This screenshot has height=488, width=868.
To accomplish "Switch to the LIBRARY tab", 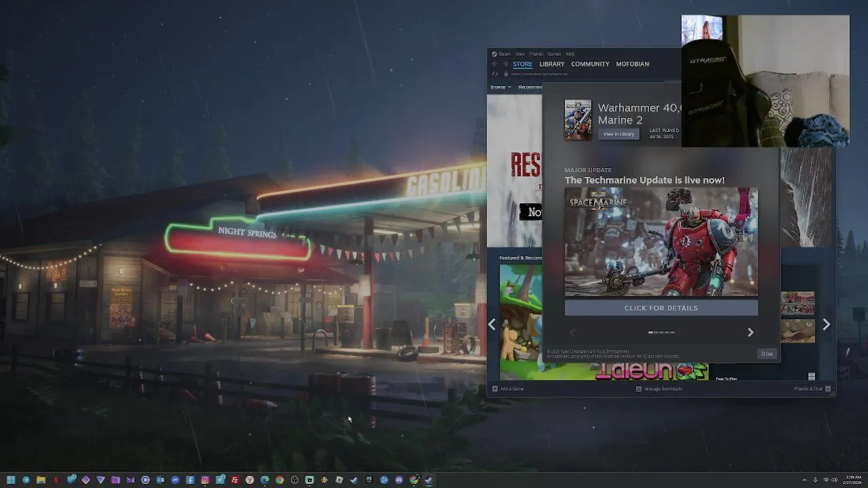I will pyautogui.click(x=551, y=64).
